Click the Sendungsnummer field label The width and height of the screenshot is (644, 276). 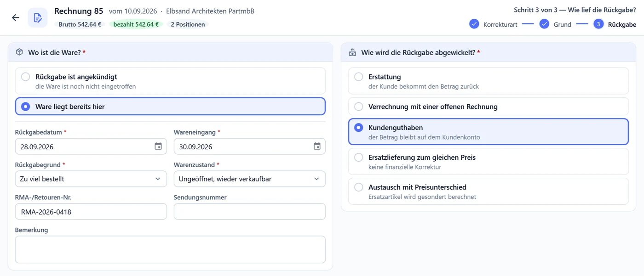pyautogui.click(x=200, y=197)
